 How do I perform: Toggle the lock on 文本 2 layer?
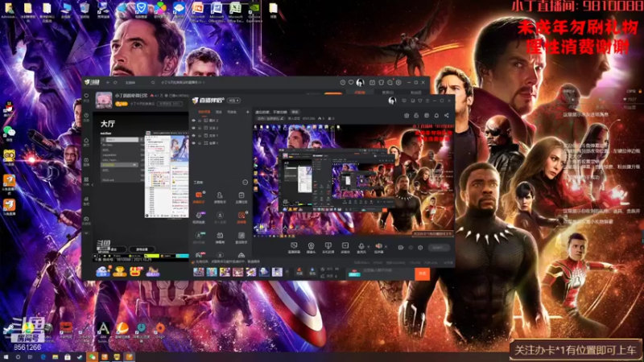[x=200, y=128]
